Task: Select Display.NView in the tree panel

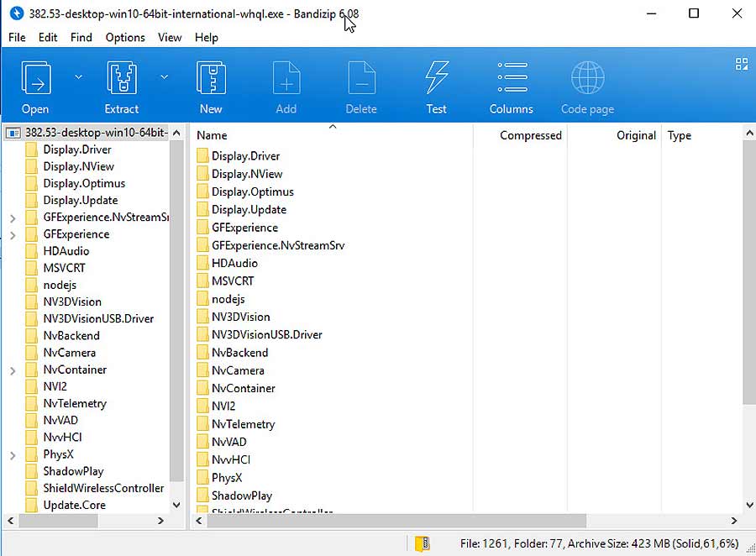Action: 79,166
